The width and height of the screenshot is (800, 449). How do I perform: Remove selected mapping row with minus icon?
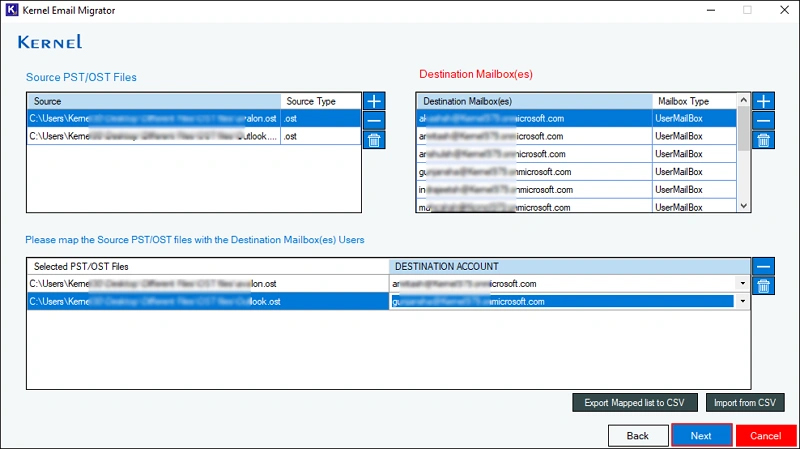pyautogui.click(x=763, y=266)
